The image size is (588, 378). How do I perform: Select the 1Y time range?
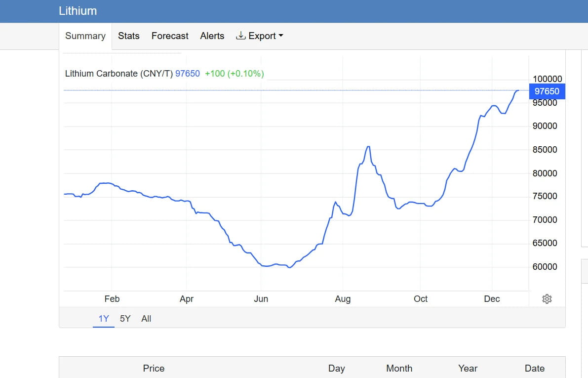tap(103, 319)
